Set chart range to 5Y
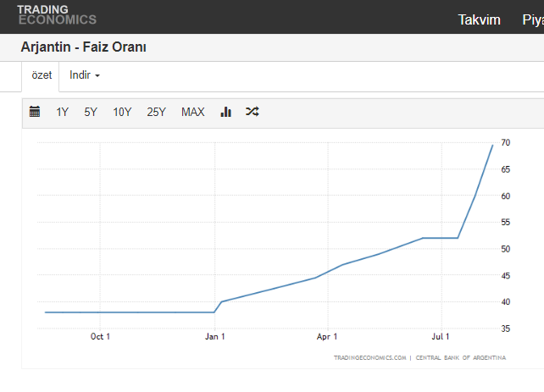 point(91,112)
